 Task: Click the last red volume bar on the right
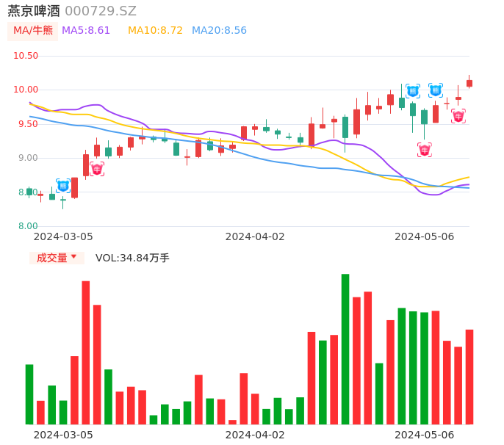[469, 377]
